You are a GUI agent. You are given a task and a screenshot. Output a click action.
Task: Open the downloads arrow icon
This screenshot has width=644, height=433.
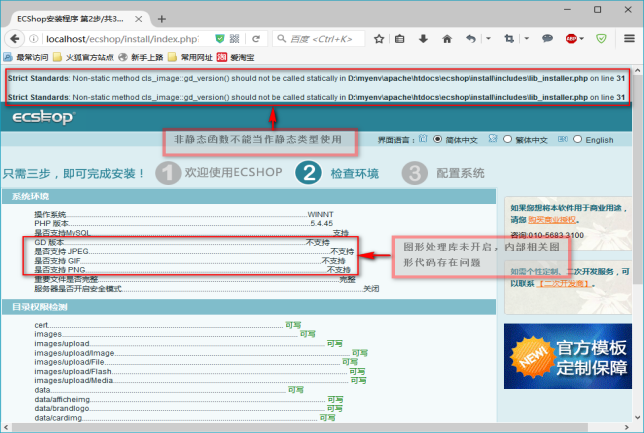click(x=423, y=39)
